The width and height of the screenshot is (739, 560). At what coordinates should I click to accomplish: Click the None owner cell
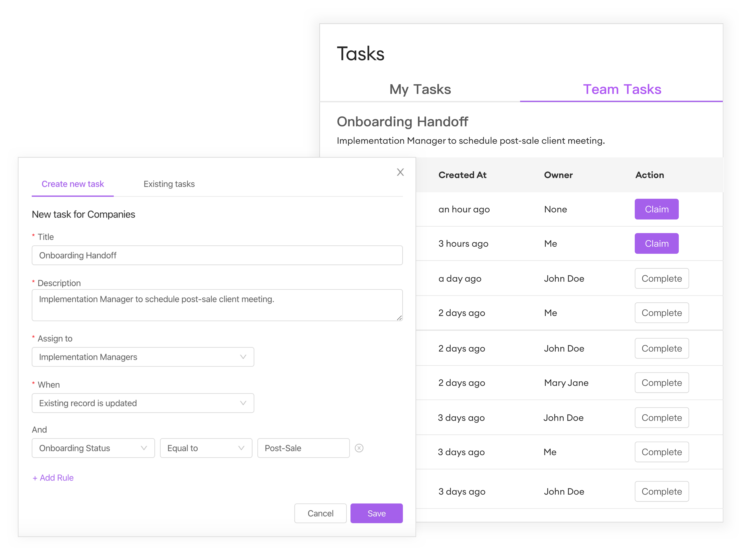click(x=556, y=209)
